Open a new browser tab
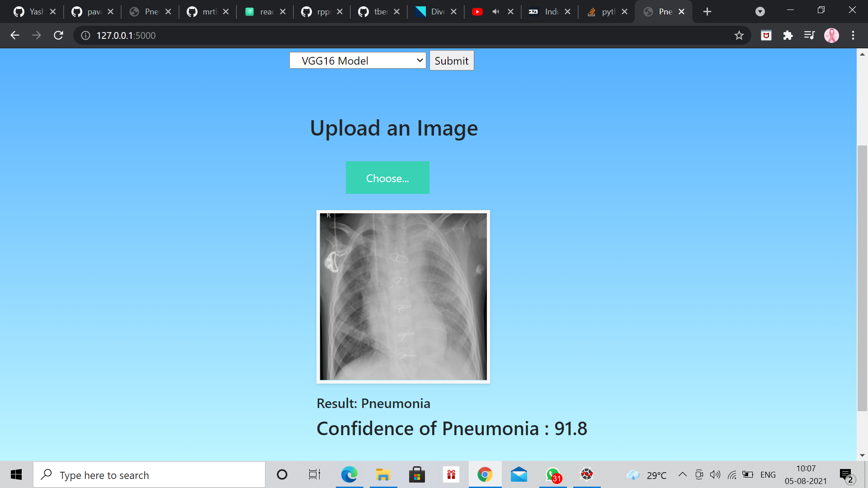Image resolution: width=868 pixels, height=488 pixels. (708, 12)
